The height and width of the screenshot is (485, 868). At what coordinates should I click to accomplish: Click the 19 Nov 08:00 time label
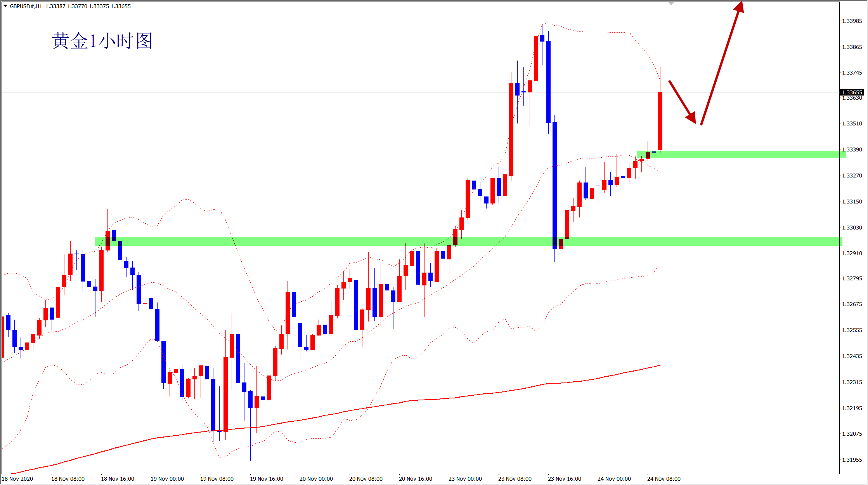point(217,479)
